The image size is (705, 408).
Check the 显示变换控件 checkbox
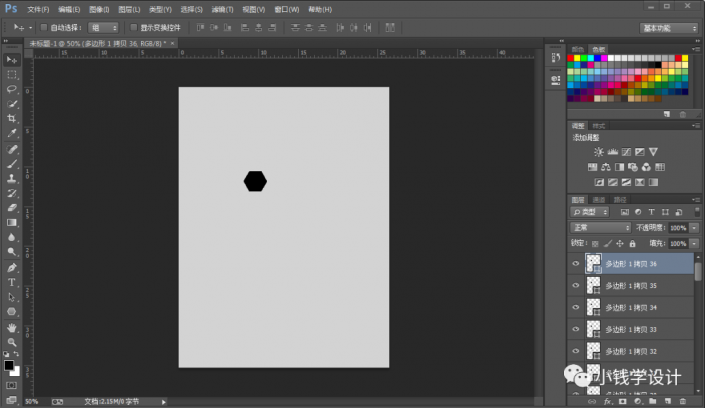point(133,27)
